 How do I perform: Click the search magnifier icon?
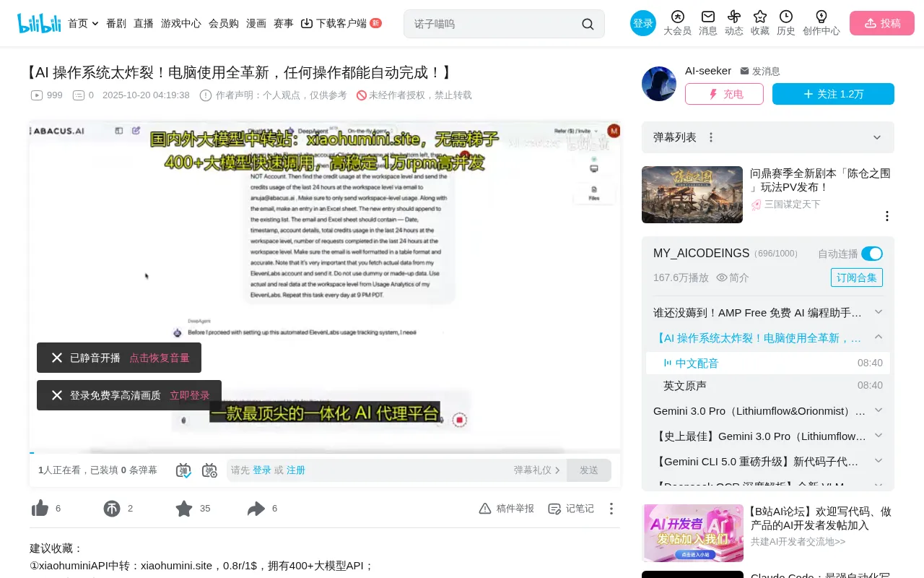[588, 24]
